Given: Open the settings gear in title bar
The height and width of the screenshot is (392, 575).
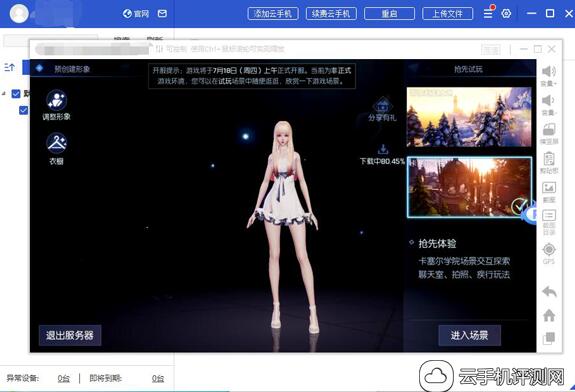Looking at the screenshot, I should tap(506, 14).
